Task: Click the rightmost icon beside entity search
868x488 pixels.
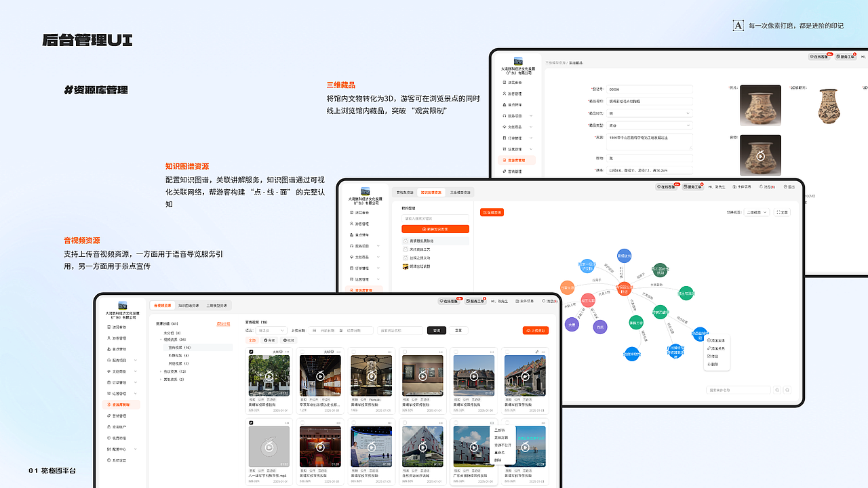Action: coord(787,390)
